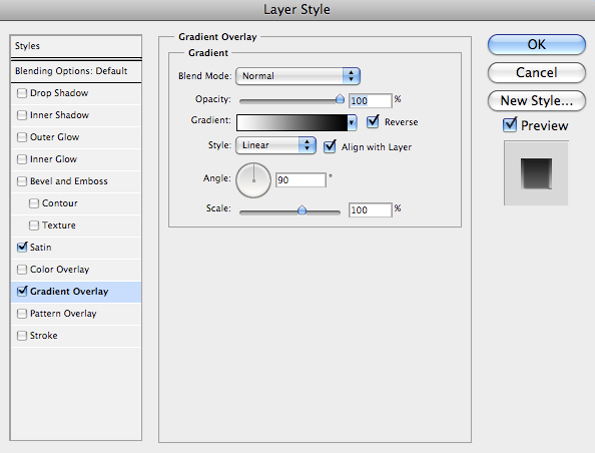Toggle the Align with Layer checkbox

pos(329,146)
